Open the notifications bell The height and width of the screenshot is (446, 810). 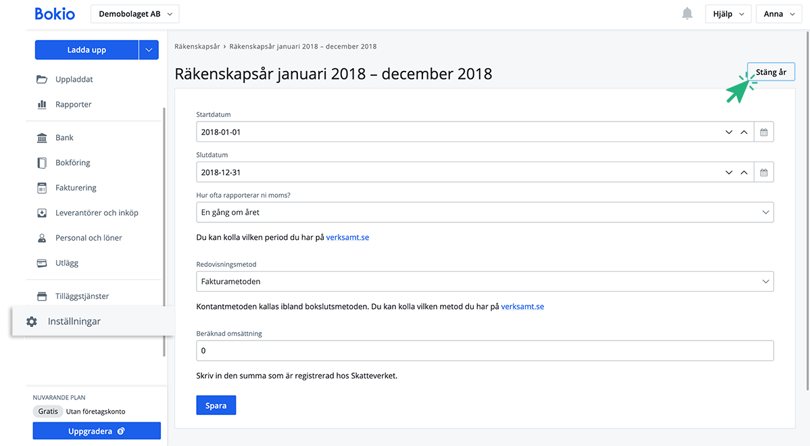[x=687, y=14]
